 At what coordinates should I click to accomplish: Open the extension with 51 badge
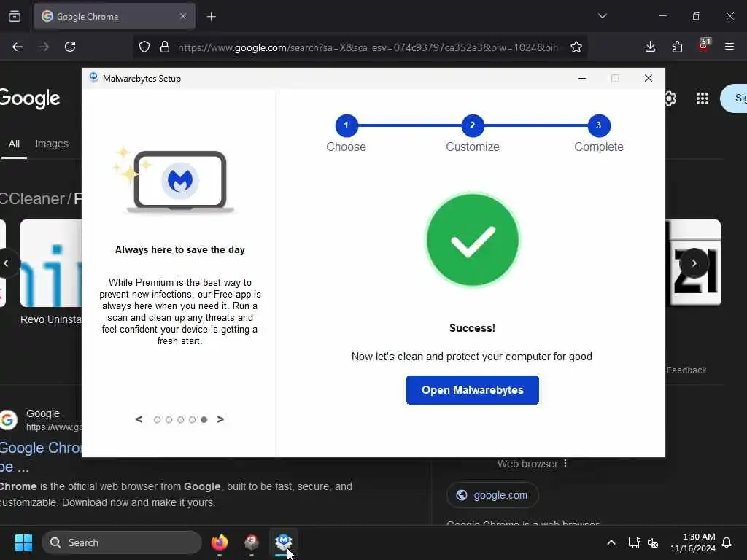coord(704,45)
